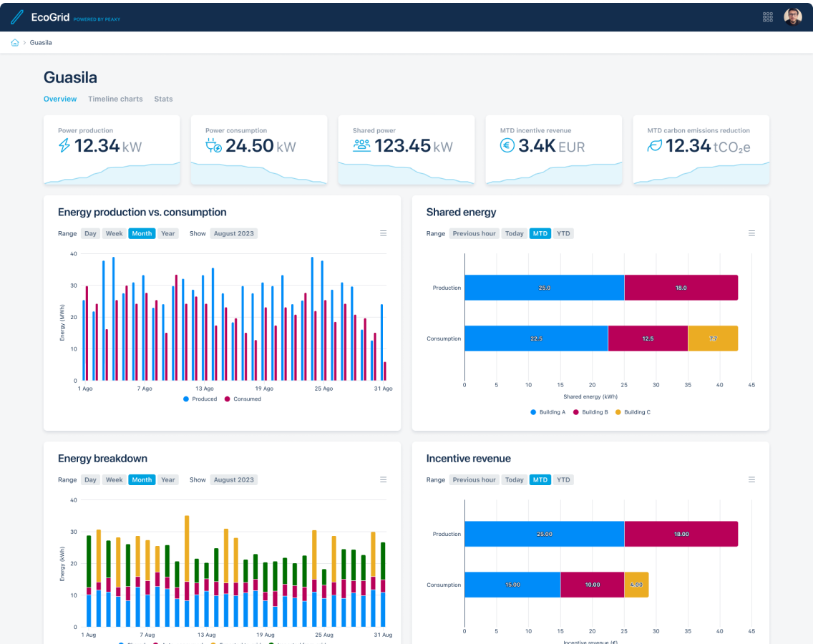Click the Guasila breadcrumb link
Viewport: 813px width, 644px height.
41,42
